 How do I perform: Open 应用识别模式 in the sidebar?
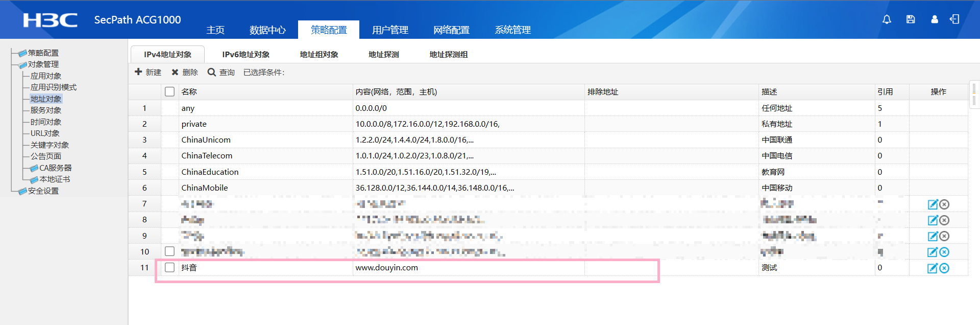pyautogui.click(x=54, y=87)
